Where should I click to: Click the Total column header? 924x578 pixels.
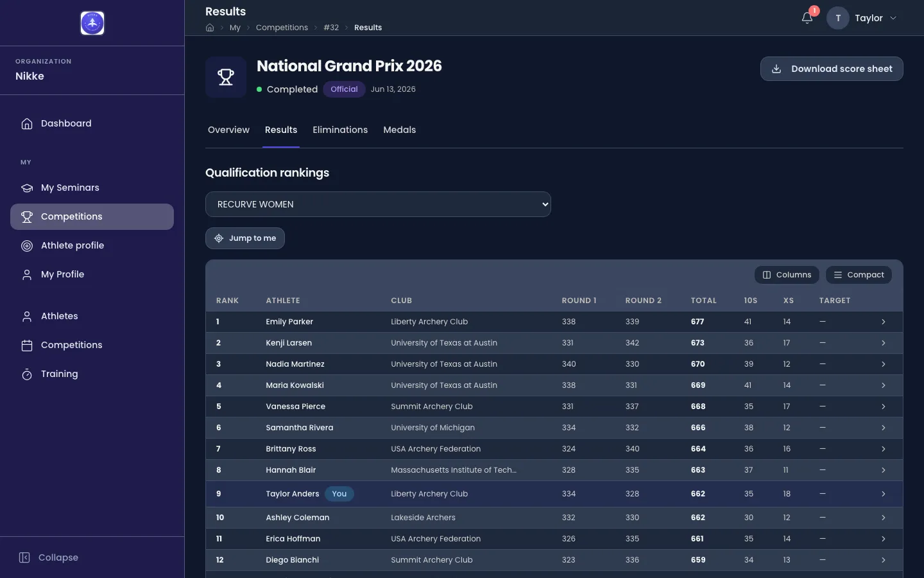coord(704,301)
